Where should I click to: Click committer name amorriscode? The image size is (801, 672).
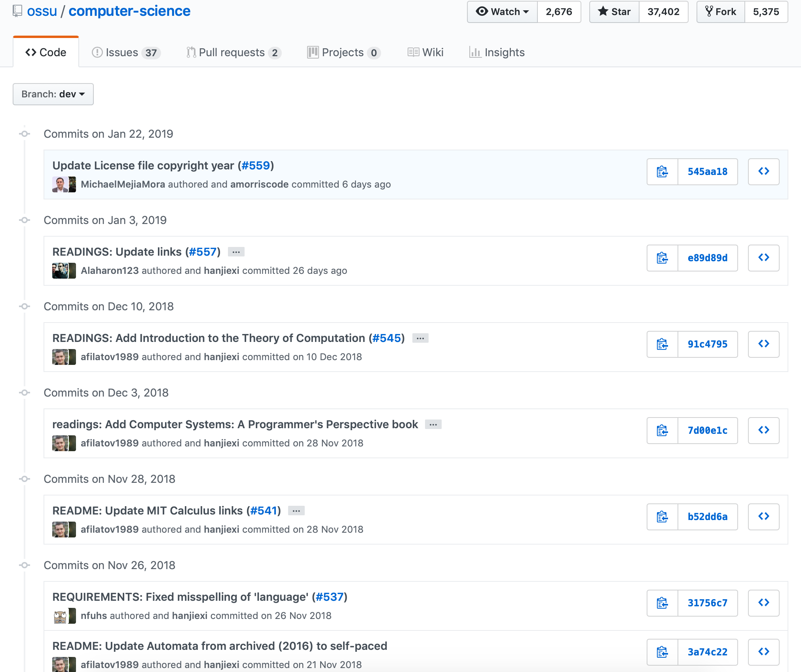[x=260, y=184]
